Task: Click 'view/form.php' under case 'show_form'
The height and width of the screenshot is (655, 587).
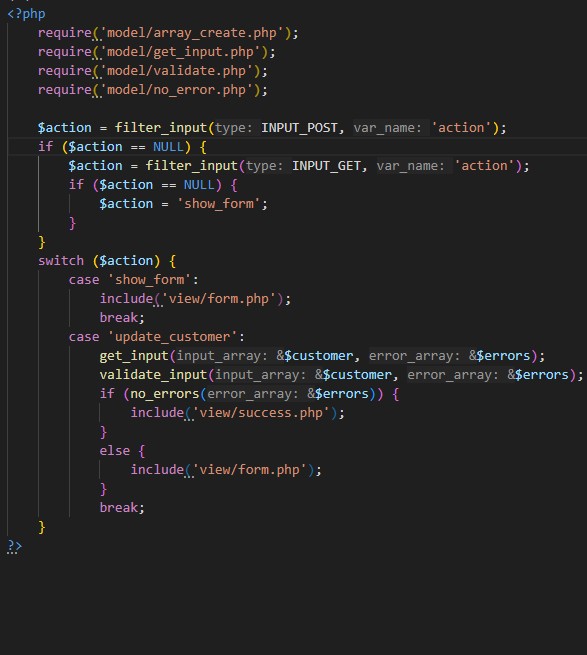Action: [x=219, y=299]
